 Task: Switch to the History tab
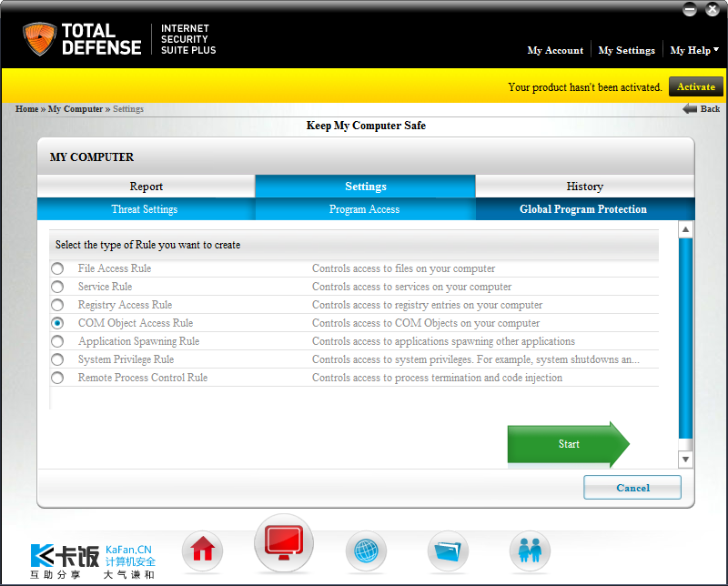(585, 187)
